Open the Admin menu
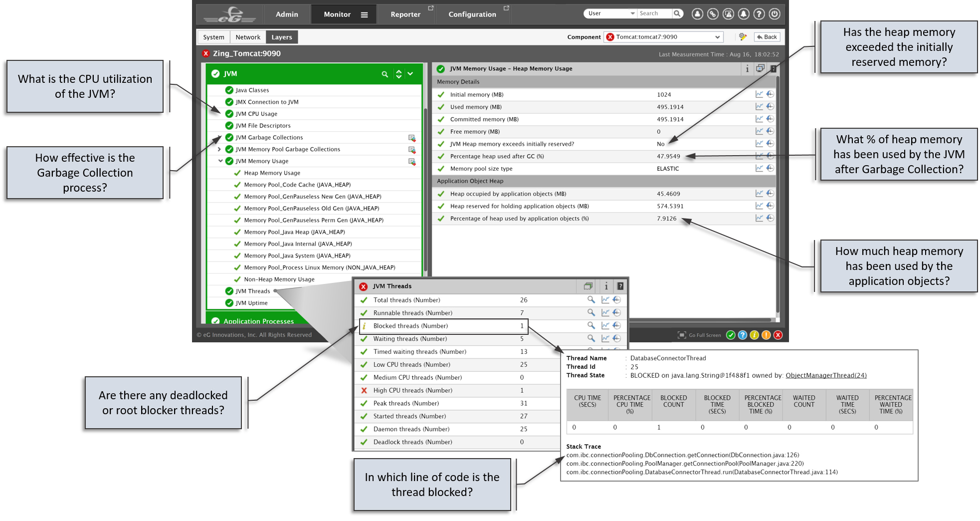The image size is (980, 521). coord(287,14)
